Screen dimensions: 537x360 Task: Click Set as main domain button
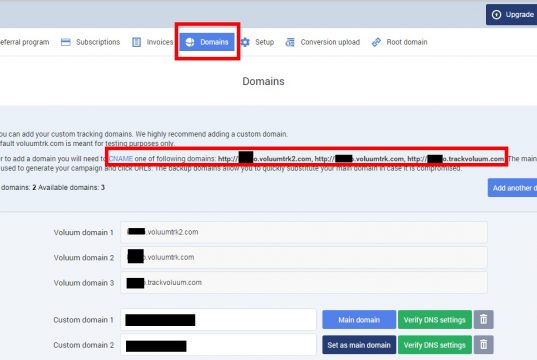[x=359, y=345]
